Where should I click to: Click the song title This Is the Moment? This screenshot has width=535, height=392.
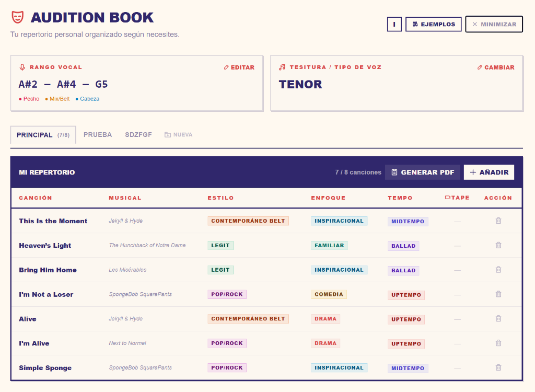pyautogui.click(x=53, y=221)
